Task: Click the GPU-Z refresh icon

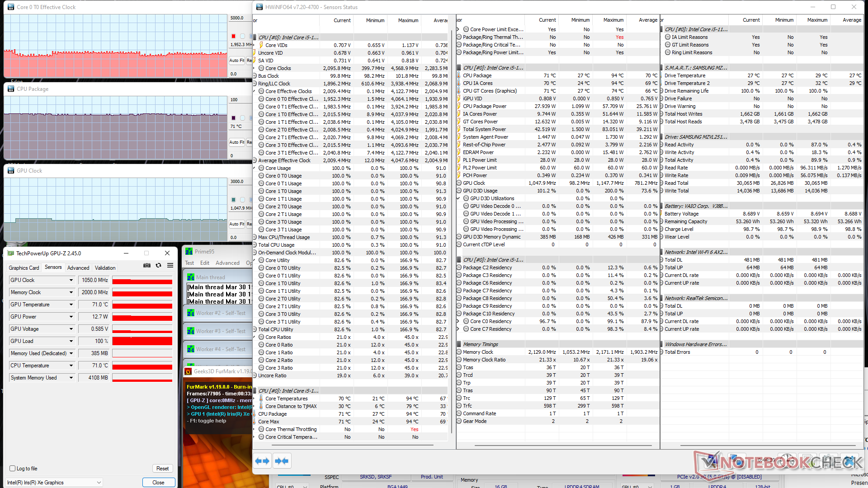Action: 159,266
